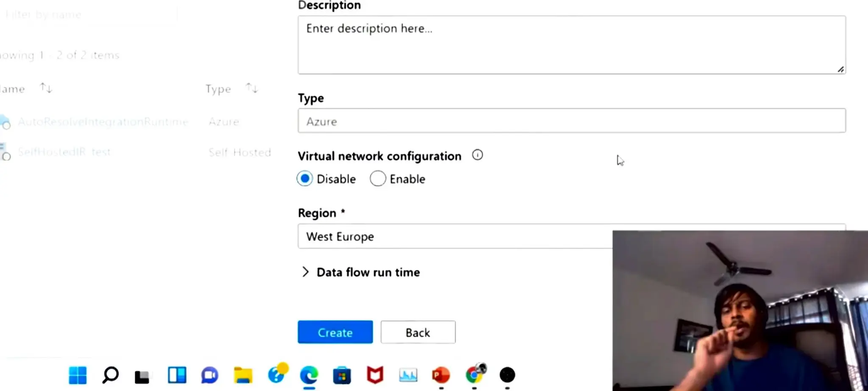The width and height of the screenshot is (868, 391).
Task: Click the SelfHostedIR_test row icon
Action: coord(5,152)
